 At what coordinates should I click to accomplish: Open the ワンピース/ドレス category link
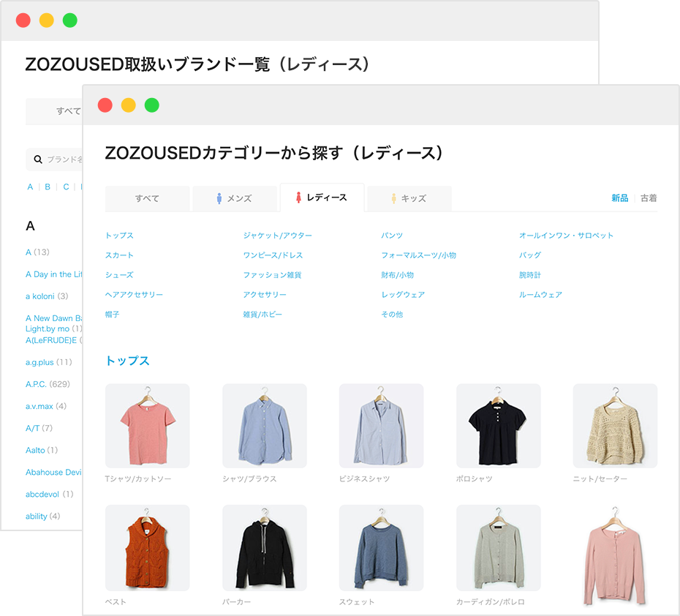click(x=273, y=255)
